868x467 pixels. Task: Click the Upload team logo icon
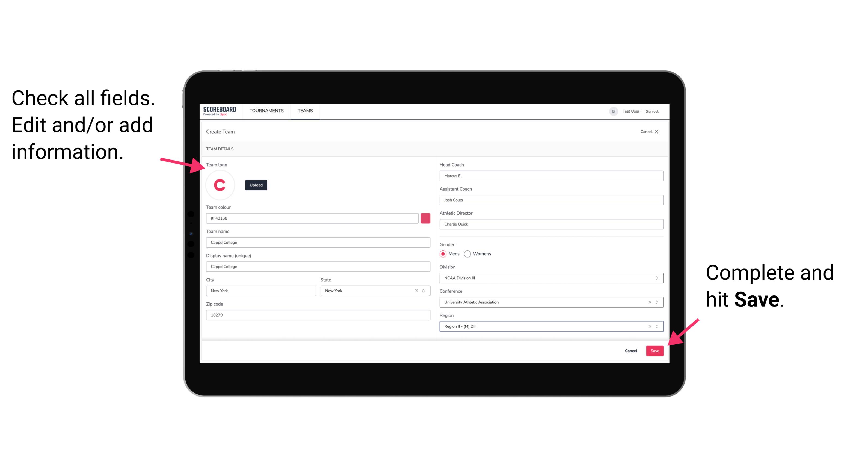[x=256, y=185]
